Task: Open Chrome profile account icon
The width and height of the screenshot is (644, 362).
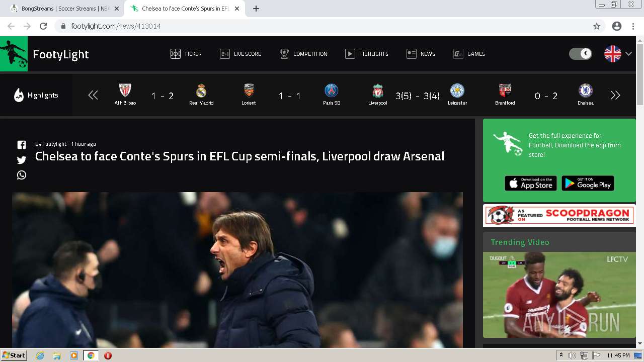Action: [x=617, y=26]
